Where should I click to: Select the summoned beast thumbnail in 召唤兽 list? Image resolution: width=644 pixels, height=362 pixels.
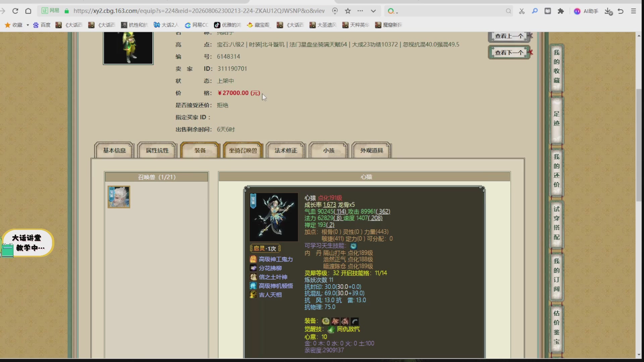119,197
